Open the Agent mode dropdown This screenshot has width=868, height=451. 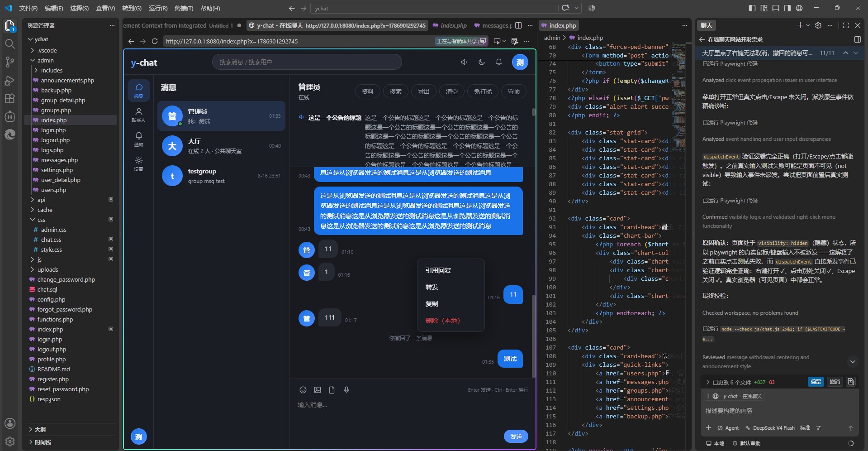[x=728, y=428]
